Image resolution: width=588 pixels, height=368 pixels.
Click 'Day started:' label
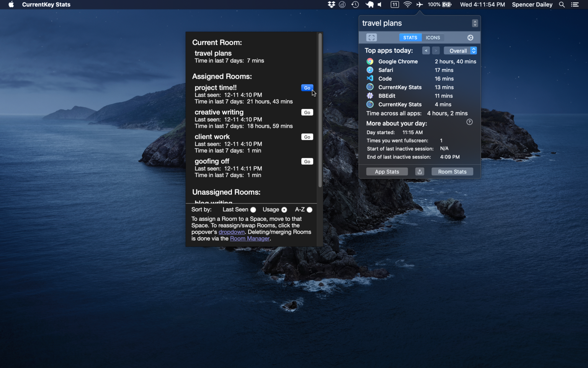pos(381,132)
